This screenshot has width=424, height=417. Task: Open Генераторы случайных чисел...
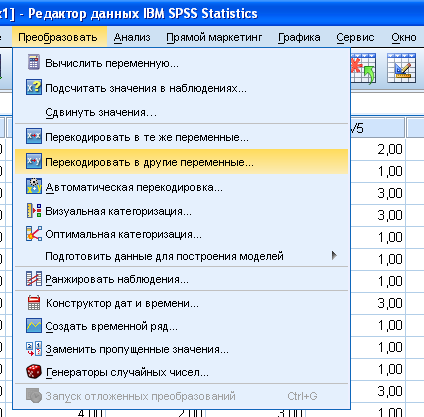[181, 372]
